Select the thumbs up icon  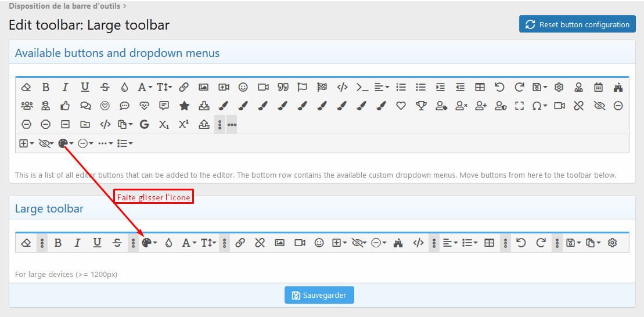[x=65, y=106]
